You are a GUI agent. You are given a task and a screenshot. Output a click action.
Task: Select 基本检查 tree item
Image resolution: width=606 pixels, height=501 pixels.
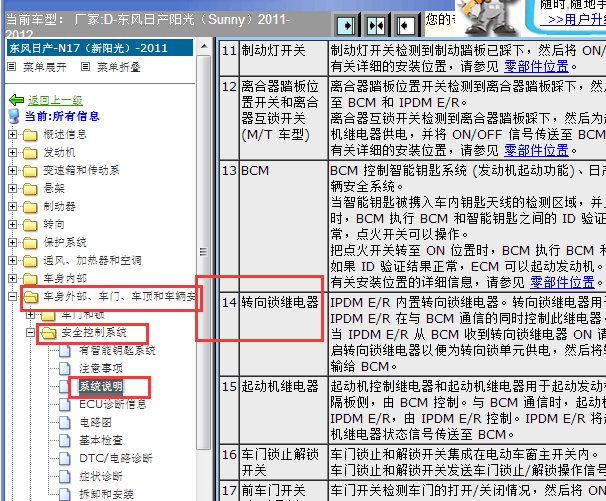tap(101, 440)
